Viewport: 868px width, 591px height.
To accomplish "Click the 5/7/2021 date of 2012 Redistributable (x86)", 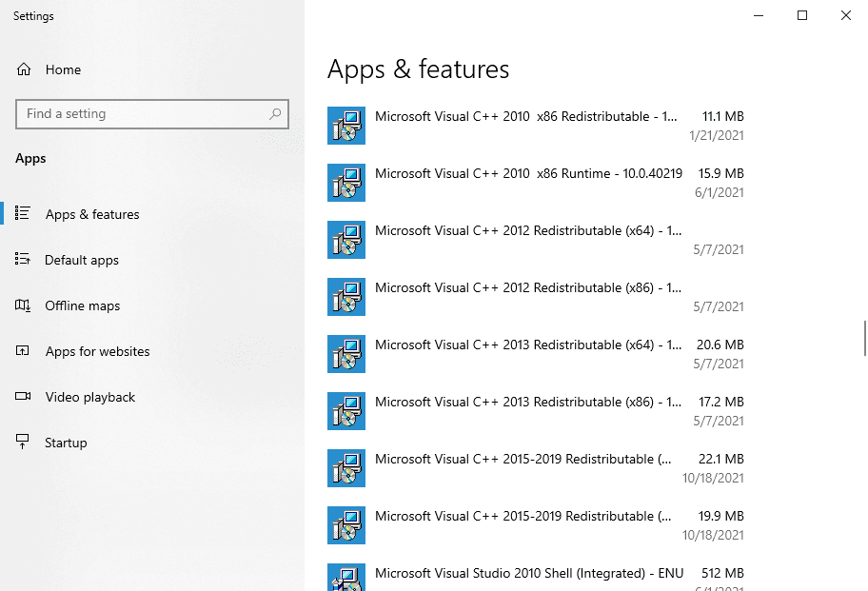I will coord(719,306).
